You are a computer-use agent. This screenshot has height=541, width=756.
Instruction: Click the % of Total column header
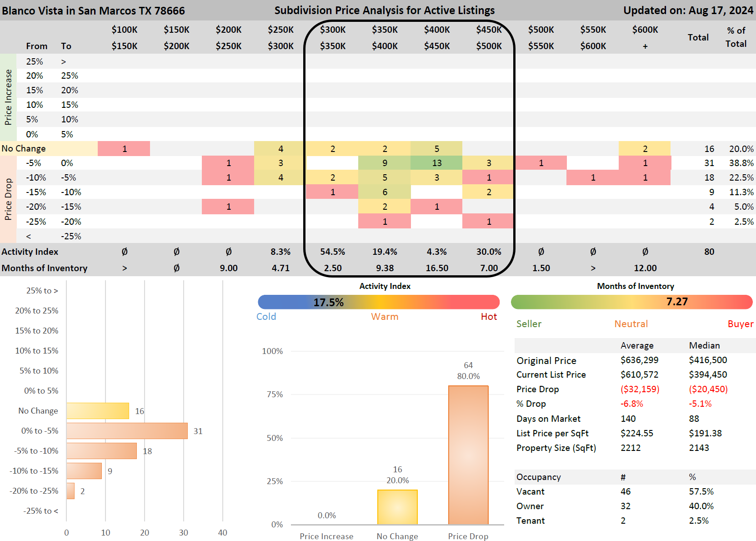(x=736, y=37)
